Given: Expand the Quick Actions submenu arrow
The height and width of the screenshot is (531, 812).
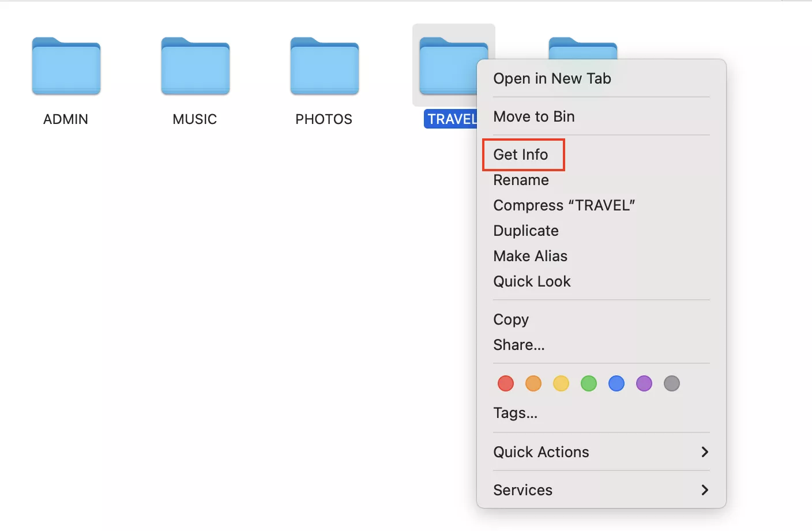Looking at the screenshot, I should (x=704, y=452).
